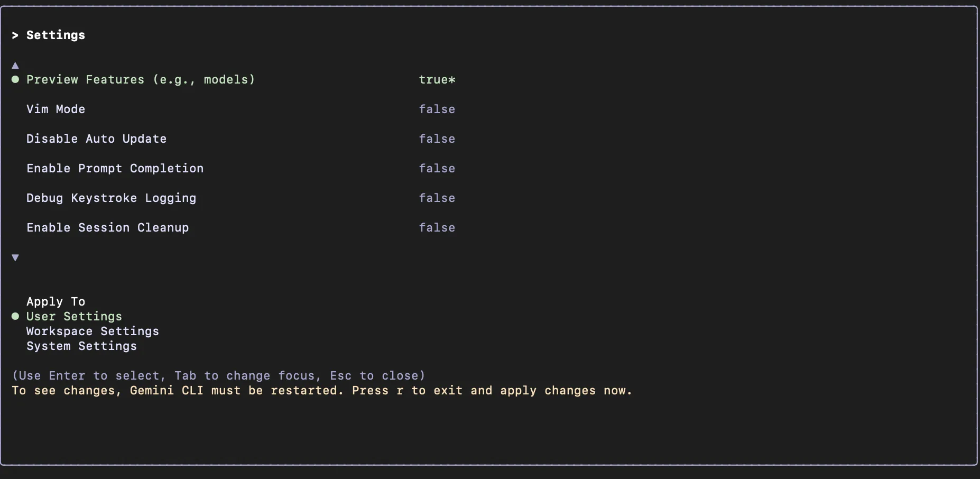The width and height of the screenshot is (980, 479).
Task: Toggle Enable Session Cleanup false value
Action: click(x=437, y=227)
